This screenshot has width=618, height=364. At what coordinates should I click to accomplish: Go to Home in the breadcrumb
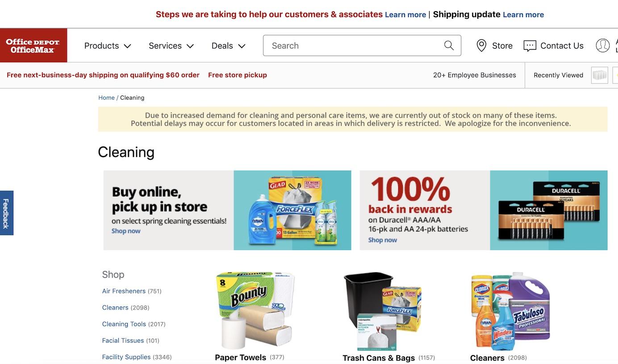[106, 98]
